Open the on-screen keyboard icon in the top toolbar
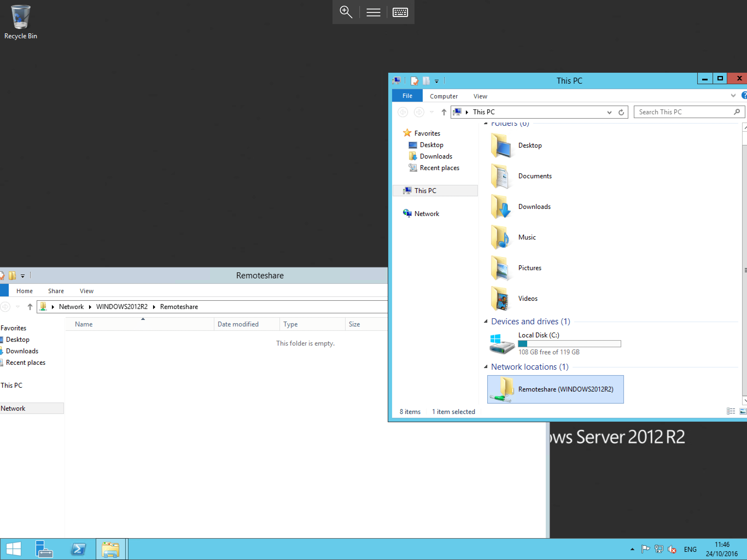 [400, 12]
